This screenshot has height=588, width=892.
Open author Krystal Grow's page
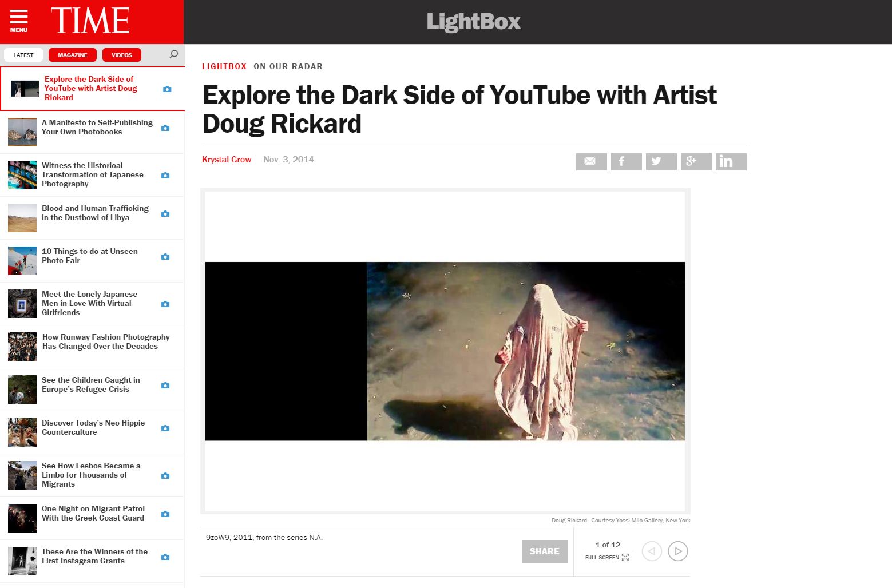point(227,160)
